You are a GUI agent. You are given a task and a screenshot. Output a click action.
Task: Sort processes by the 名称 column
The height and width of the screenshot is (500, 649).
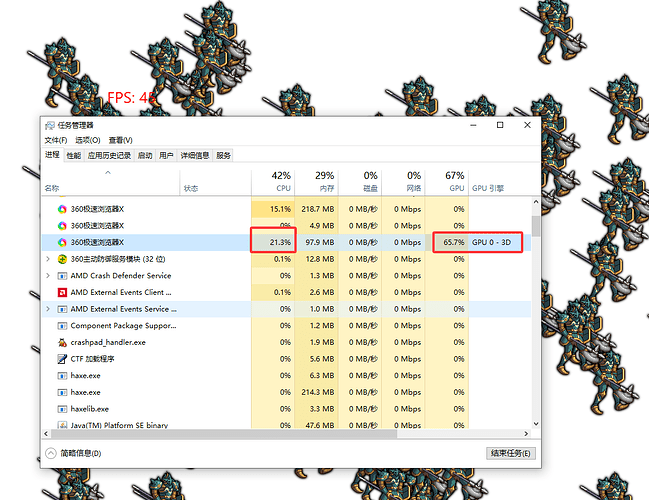[111, 182]
